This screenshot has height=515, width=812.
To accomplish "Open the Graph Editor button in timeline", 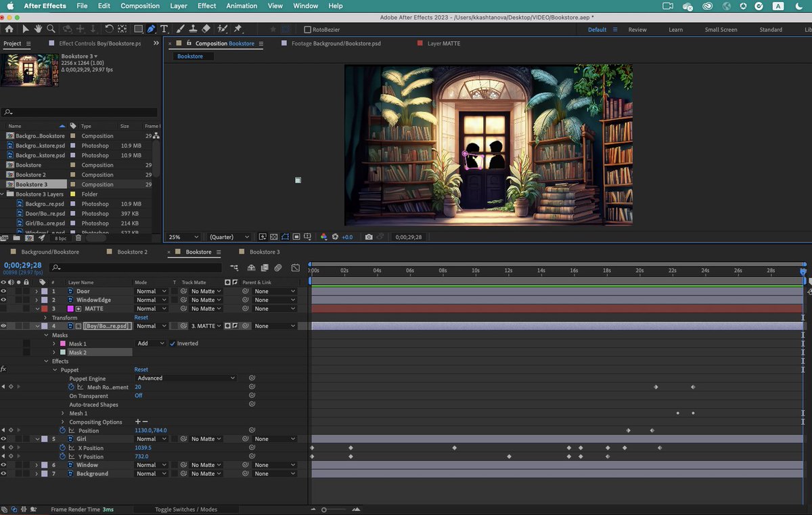I will tap(296, 268).
